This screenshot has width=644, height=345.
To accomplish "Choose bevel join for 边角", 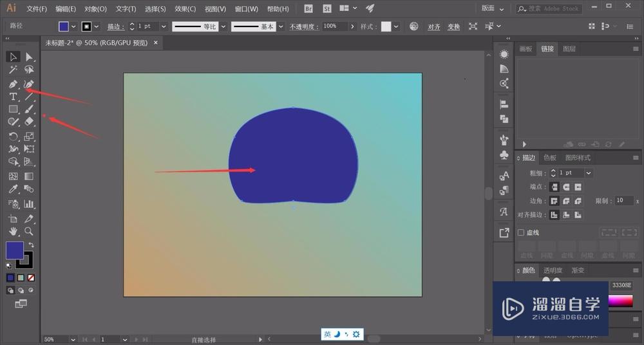I will coord(578,201).
